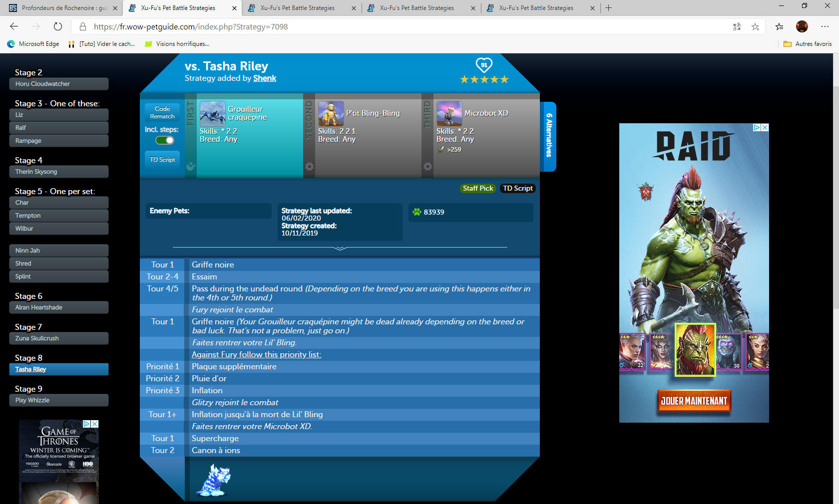Open the Microsoft Edge bookmark
The width and height of the screenshot is (839, 504).
[x=33, y=44]
